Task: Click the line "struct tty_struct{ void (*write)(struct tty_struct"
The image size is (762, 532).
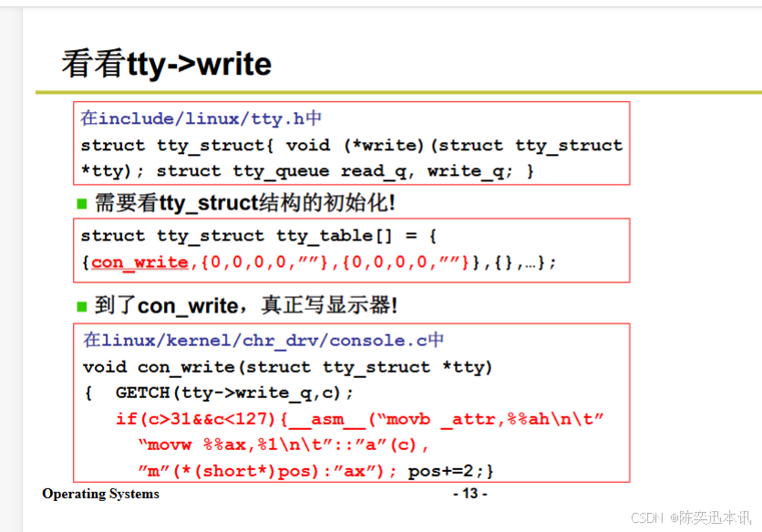Action: coord(351,145)
